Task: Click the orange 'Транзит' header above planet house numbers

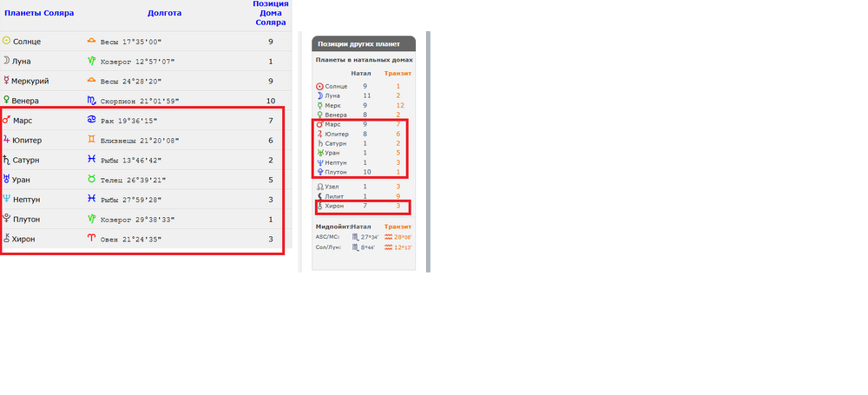Action: coord(398,73)
